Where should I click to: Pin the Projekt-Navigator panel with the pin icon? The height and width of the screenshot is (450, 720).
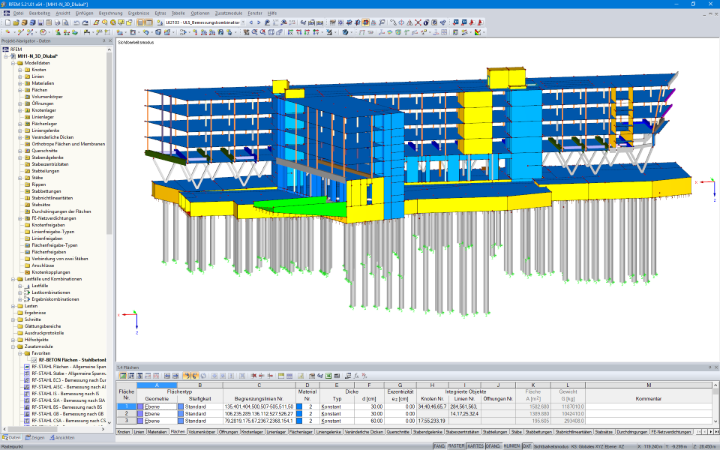click(x=104, y=41)
